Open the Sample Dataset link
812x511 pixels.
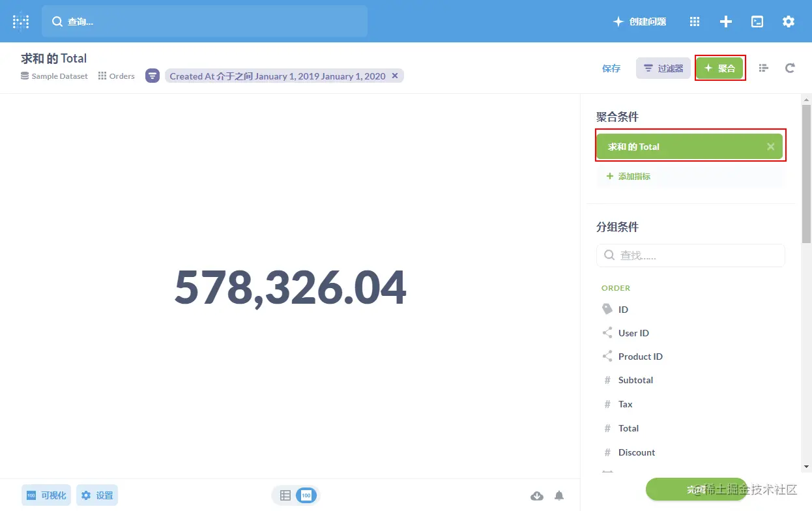click(x=55, y=76)
